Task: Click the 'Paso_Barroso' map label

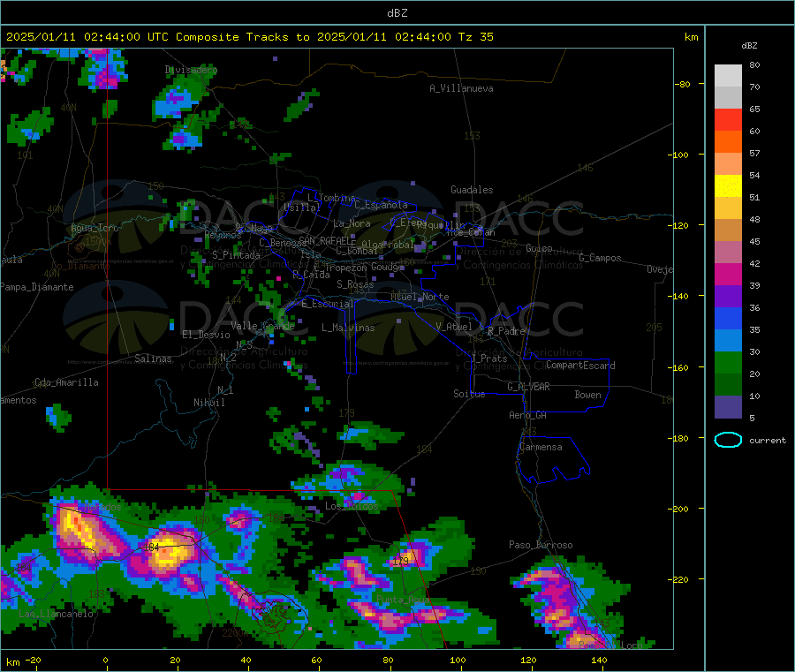Action: [541, 545]
